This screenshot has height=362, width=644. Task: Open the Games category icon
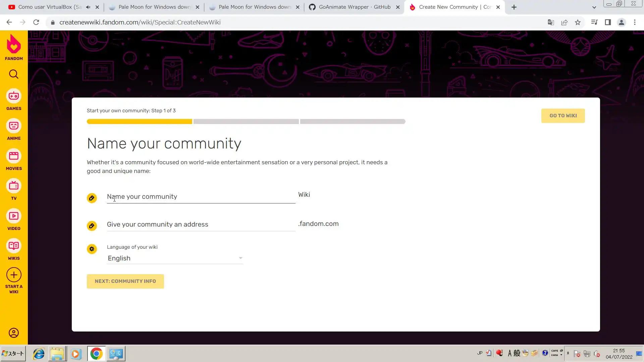point(14,96)
